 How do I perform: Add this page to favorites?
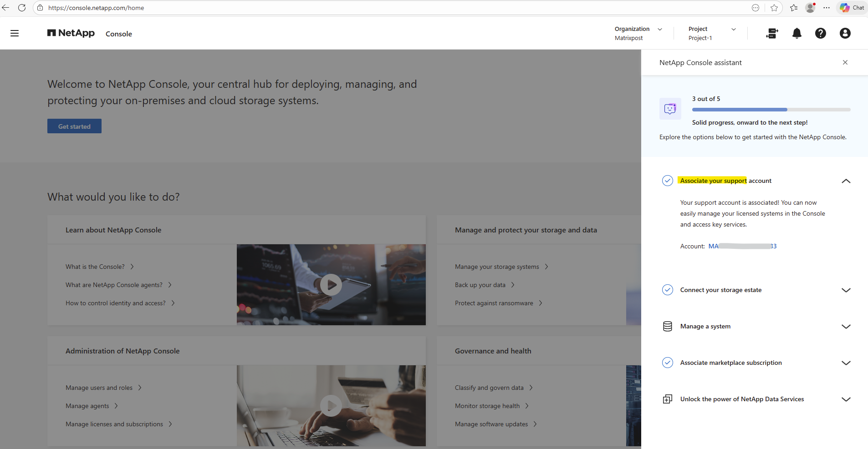(x=774, y=8)
